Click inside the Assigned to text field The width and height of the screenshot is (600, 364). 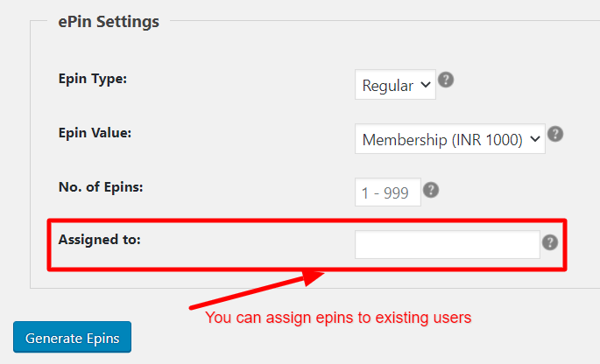[448, 244]
